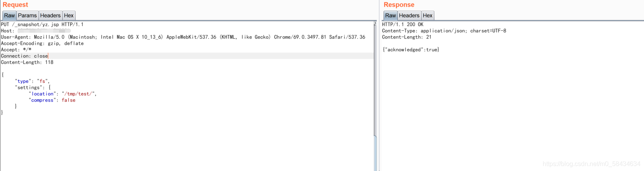The height and width of the screenshot is (171, 644).
Task: Open the Request Params tab
Action: pos(27,15)
